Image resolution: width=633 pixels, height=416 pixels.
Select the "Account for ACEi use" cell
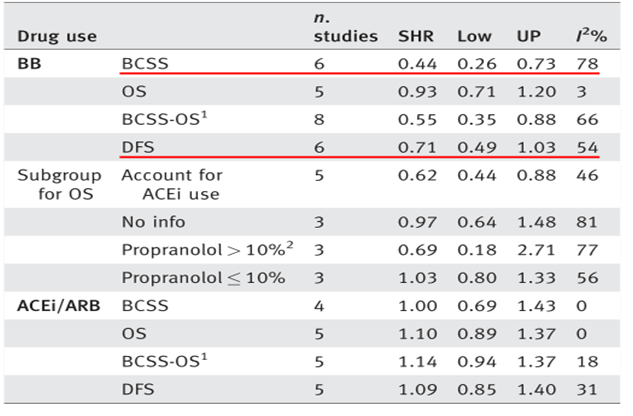pyautogui.click(x=170, y=183)
